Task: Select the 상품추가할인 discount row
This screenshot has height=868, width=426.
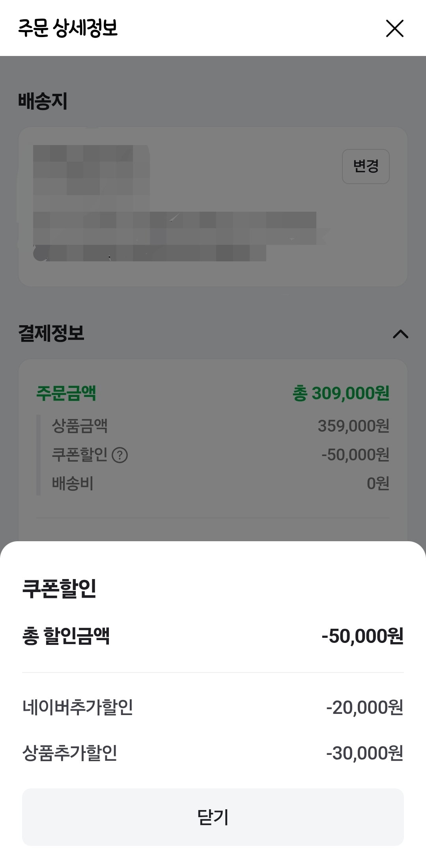Action: click(x=213, y=753)
